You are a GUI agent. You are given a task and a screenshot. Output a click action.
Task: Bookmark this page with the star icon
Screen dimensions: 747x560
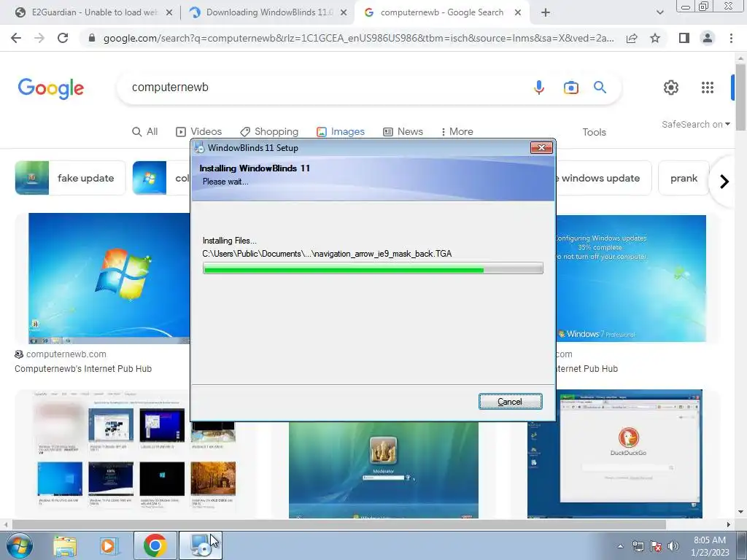(x=655, y=38)
